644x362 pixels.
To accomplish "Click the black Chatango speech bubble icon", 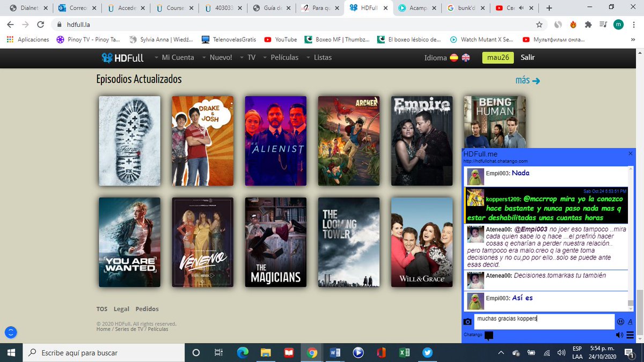I will (488, 336).
